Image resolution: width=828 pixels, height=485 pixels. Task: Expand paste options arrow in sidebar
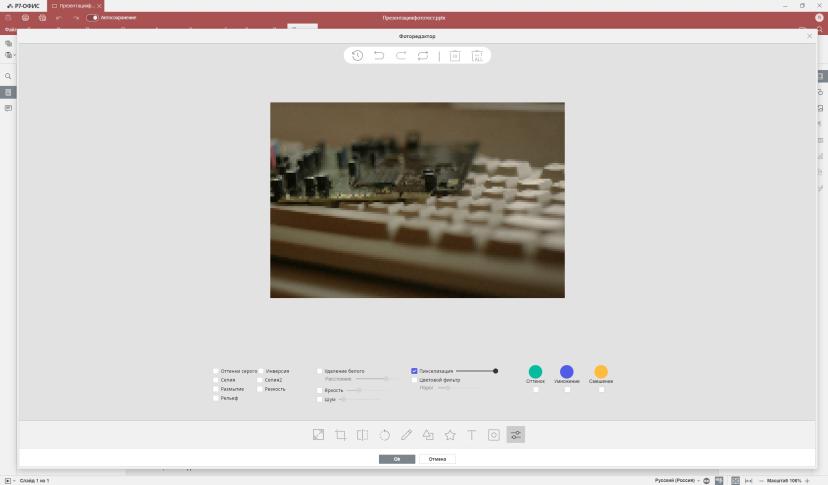tap(15, 55)
